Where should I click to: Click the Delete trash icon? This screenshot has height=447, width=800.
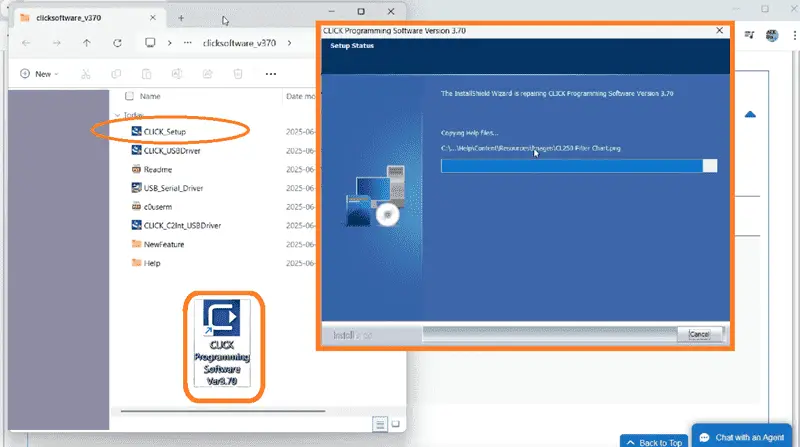pos(238,74)
